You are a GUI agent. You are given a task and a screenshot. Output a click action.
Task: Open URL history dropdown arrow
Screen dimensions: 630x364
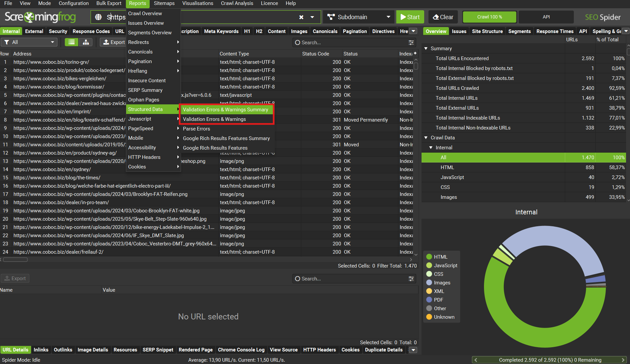[x=312, y=17]
